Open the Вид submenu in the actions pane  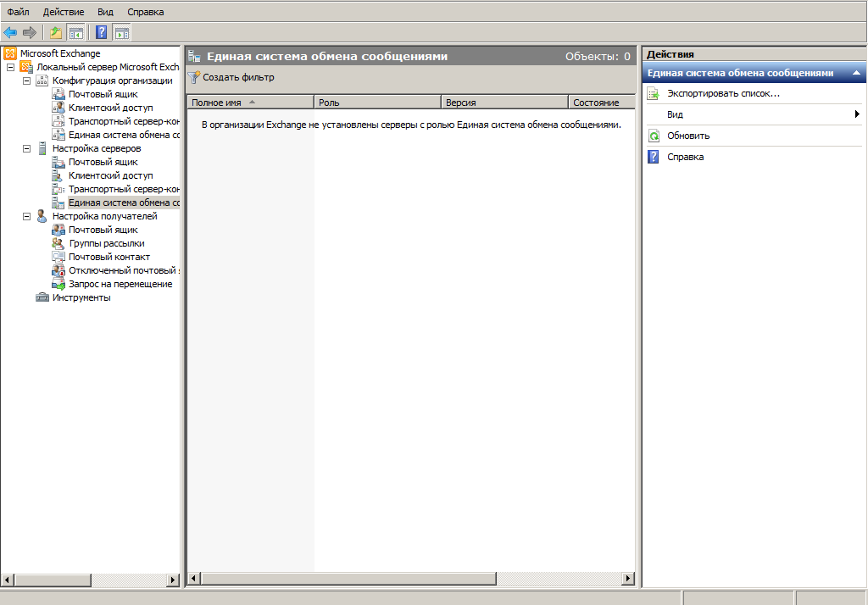pos(754,114)
